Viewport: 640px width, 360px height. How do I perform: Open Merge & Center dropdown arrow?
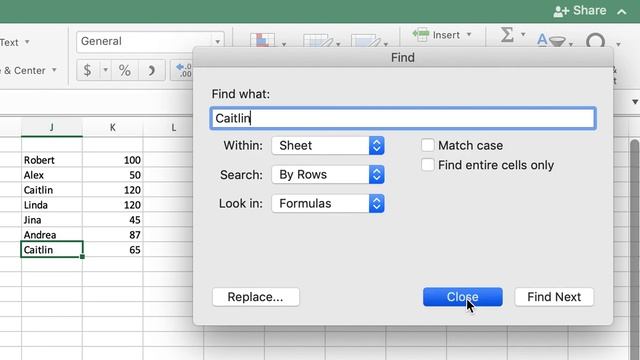[54, 70]
